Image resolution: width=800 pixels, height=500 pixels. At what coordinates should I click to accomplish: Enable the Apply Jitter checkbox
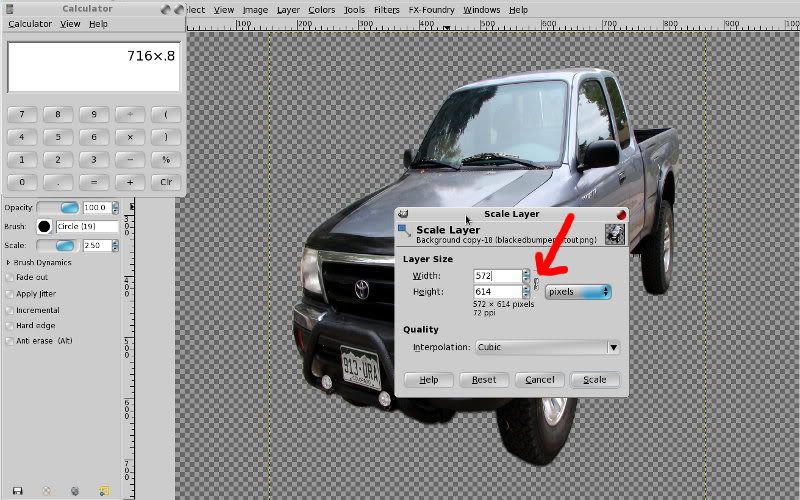(9, 294)
